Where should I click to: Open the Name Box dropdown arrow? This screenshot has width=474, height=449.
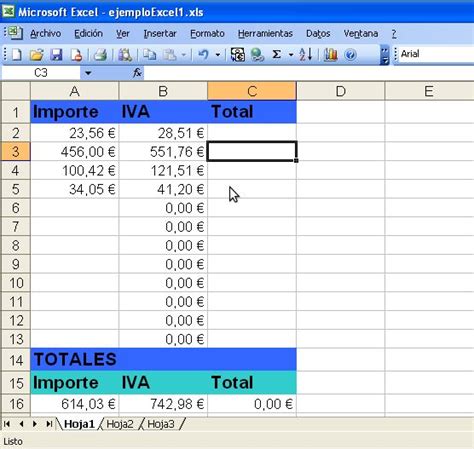[88, 73]
